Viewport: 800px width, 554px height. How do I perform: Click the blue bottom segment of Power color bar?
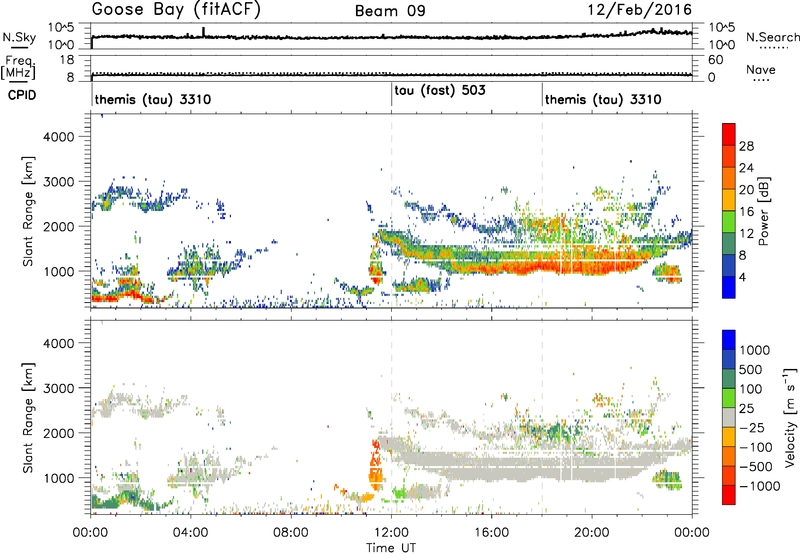(x=729, y=287)
